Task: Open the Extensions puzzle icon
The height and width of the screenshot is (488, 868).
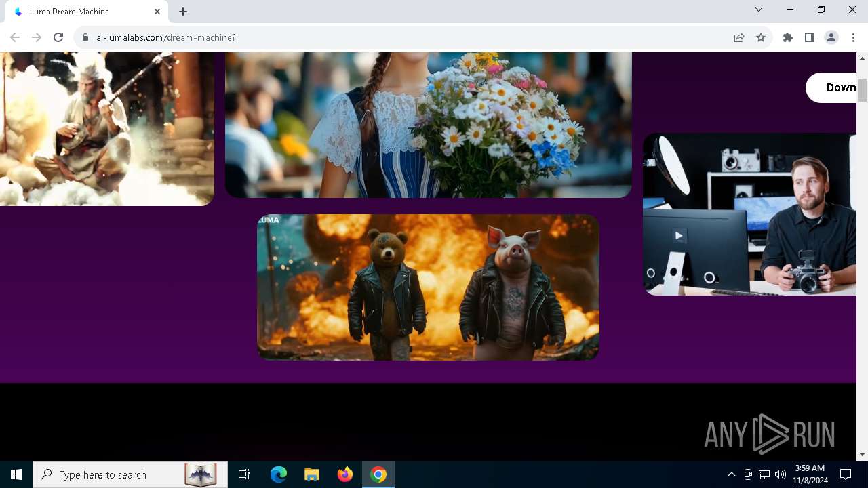Action: tap(788, 37)
